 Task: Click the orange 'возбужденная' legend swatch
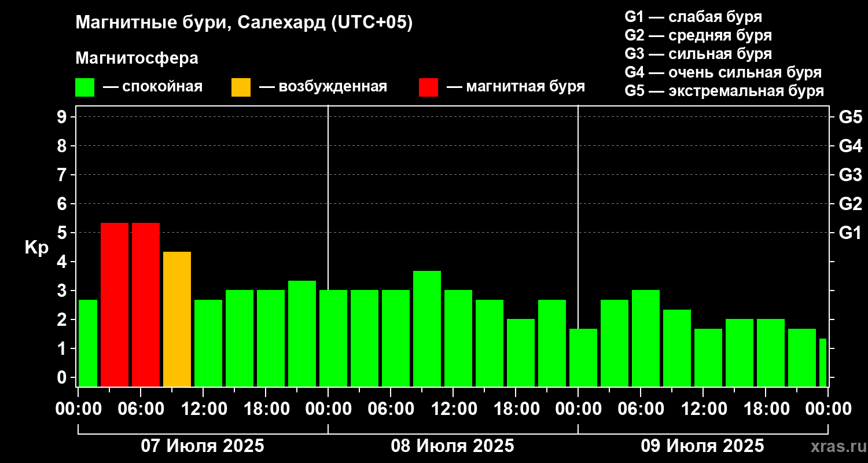tap(241, 87)
